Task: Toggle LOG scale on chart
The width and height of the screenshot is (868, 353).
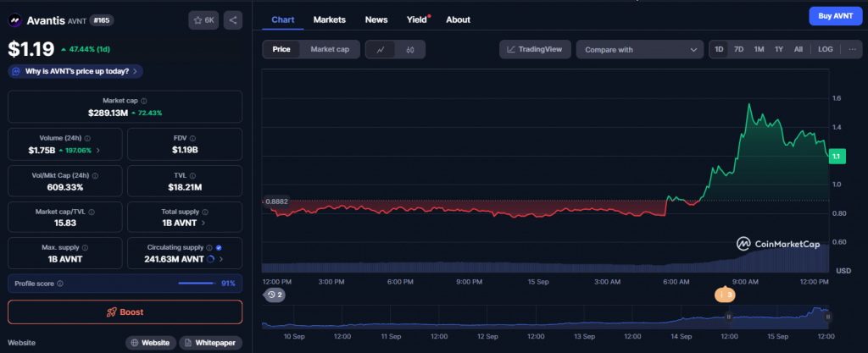Action: pyautogui.click(x=826, y=49)
